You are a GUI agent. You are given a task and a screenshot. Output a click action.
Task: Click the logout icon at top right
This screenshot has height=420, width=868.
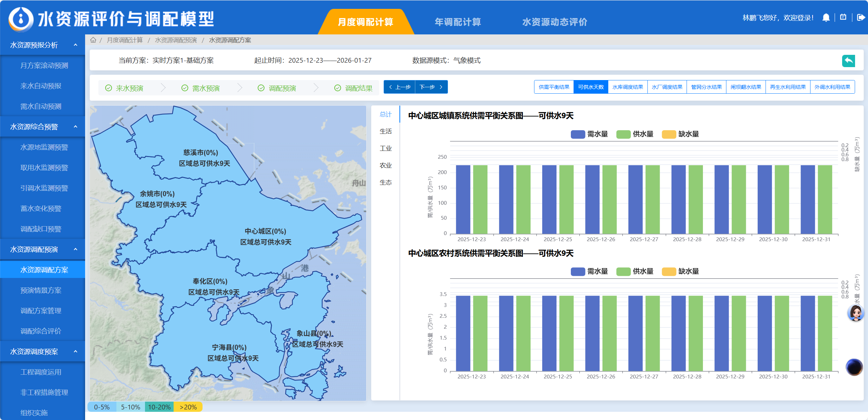(x=861, y=17)
